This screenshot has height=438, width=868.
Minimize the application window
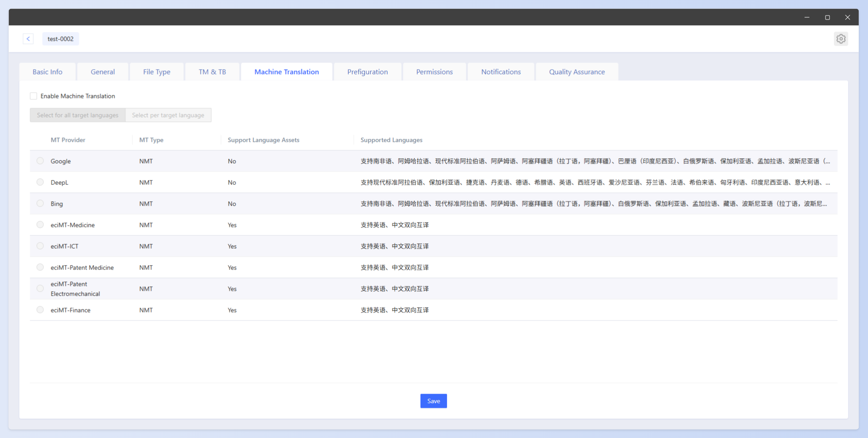[807, 17]
